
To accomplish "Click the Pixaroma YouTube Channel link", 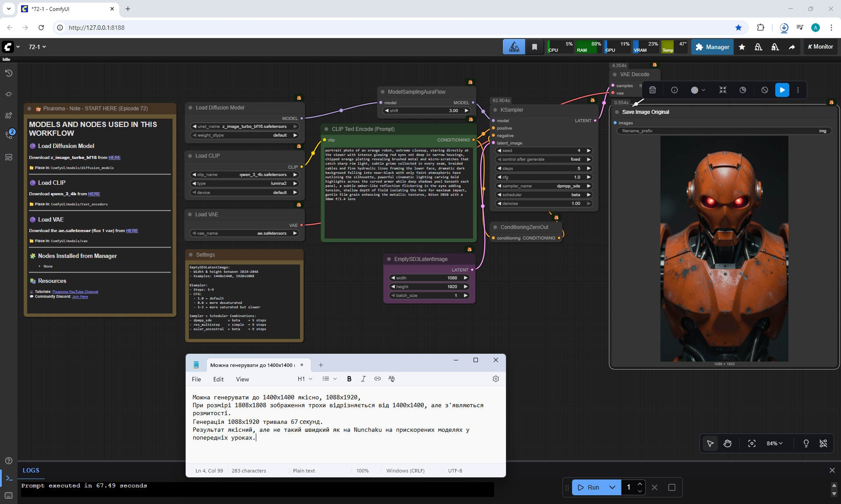I will point(75,292).
